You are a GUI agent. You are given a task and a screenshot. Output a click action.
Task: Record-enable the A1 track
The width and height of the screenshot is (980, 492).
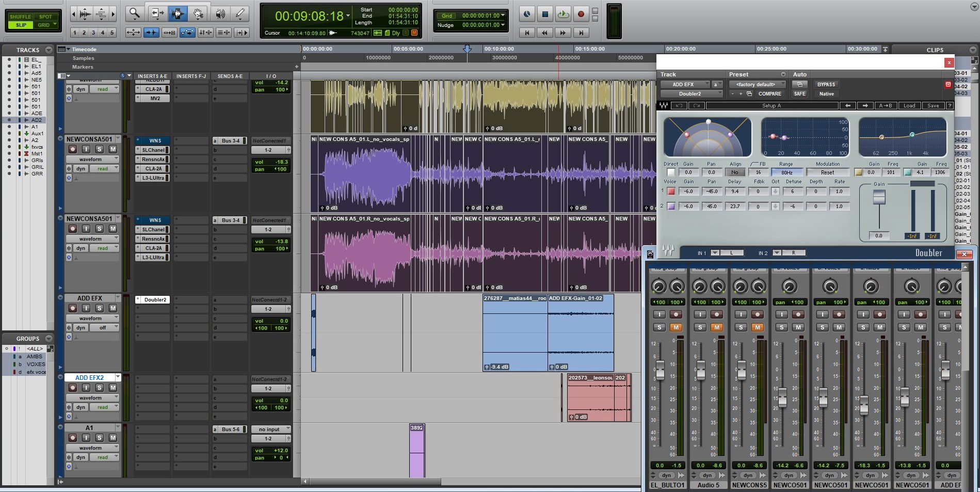[x=73, y=438]
